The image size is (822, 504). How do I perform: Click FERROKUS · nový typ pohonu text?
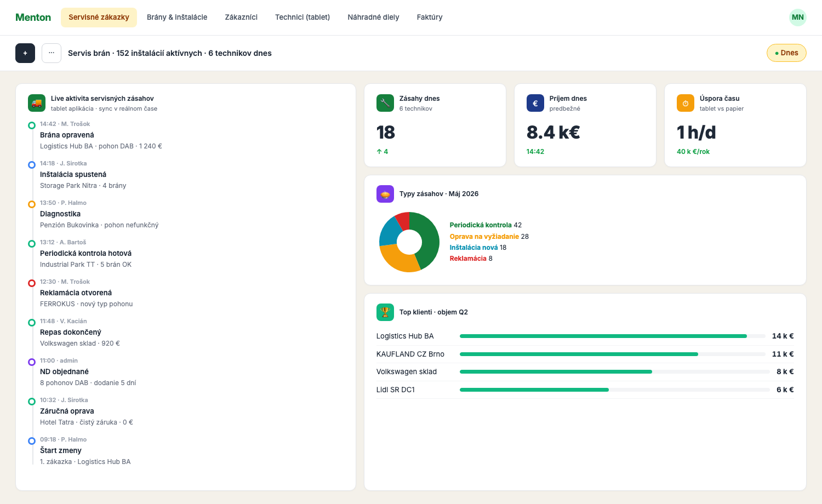tap(87, 304)
